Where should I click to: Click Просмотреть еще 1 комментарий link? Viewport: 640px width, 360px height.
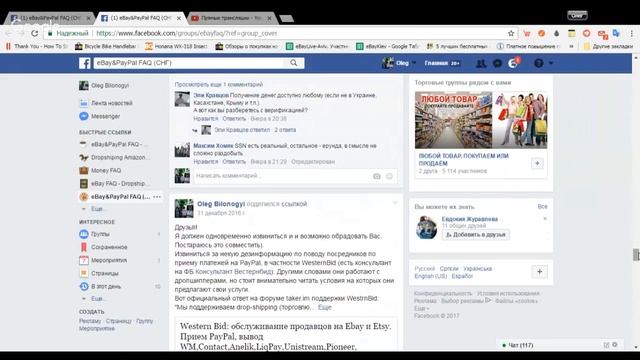tap(219, 84)
